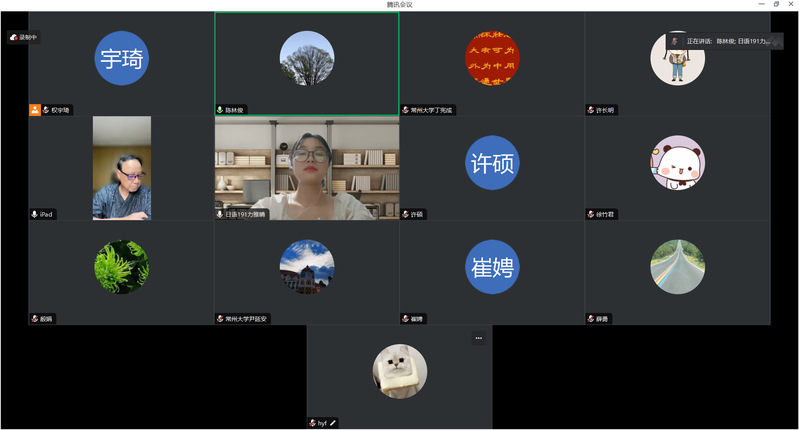The width and height of the screenshot is (799, 430).
Task: Click the 许硕 blue circle avatar
Action: coord(492,162)
